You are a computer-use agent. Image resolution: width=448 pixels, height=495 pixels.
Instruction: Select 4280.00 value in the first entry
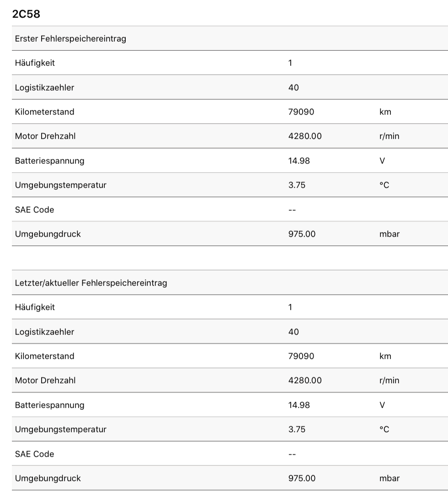pos(305,136)
